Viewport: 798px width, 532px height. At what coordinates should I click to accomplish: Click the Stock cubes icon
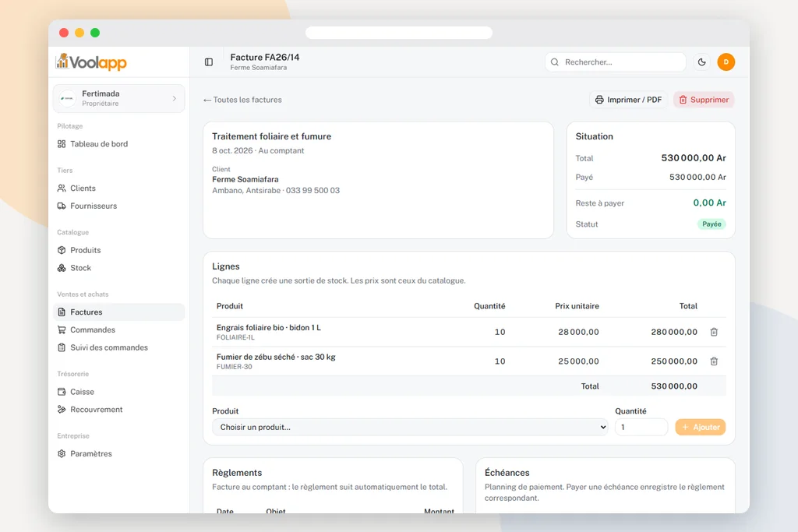62,268
